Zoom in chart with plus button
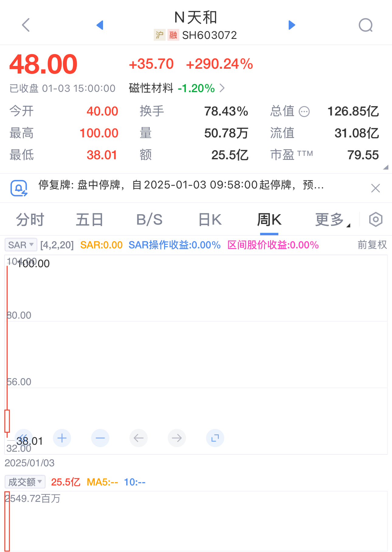This screenshot has width=392, height=552. click(x=62, y=438)
